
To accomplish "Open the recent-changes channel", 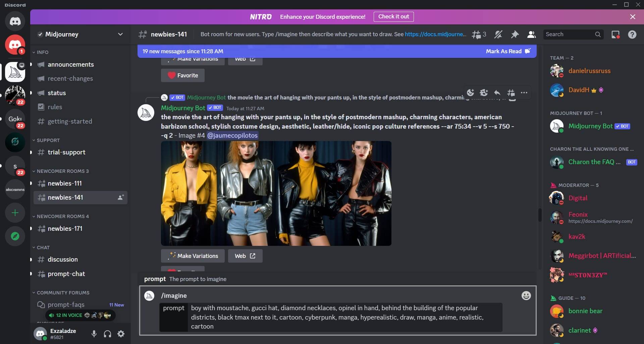I will click(x=80, y=78).
